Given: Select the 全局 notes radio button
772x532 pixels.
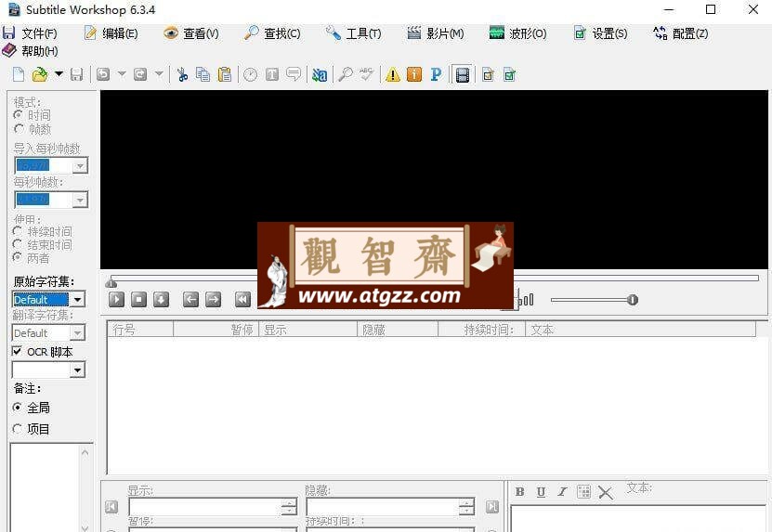Looking at the screenshot, I should (x=18, y=408).
